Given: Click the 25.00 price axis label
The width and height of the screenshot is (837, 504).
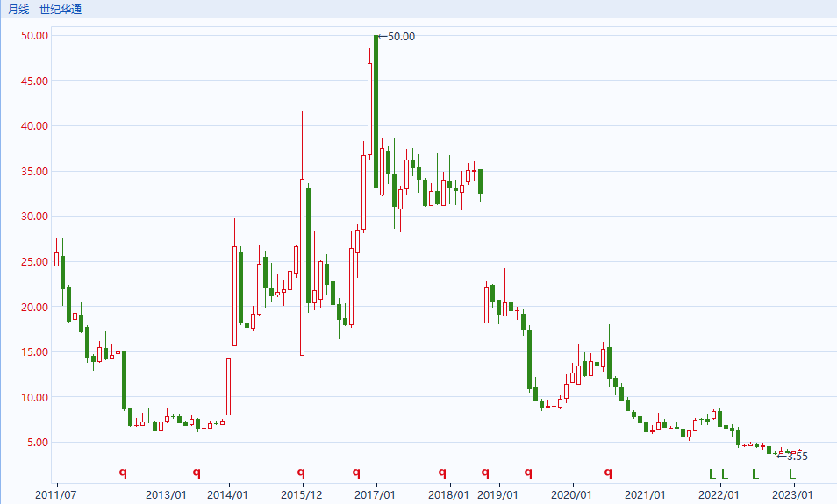Looking at the screenshot, I should 35,262.
